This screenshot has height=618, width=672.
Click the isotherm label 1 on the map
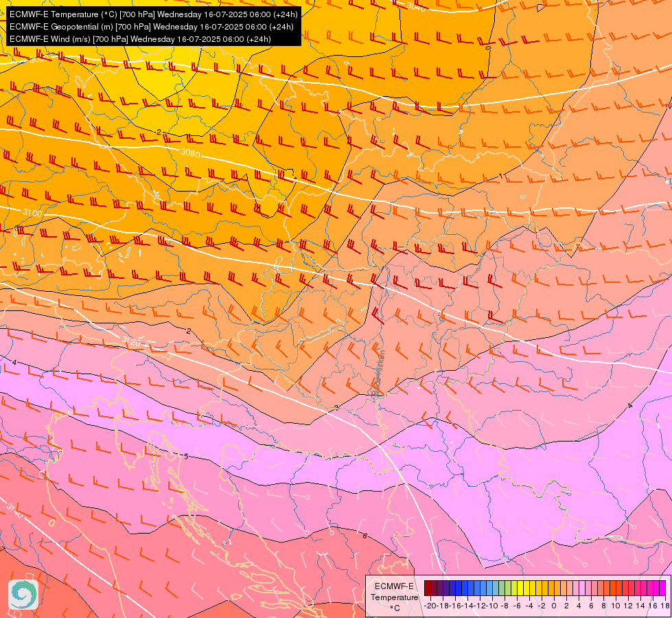(501, 176)
